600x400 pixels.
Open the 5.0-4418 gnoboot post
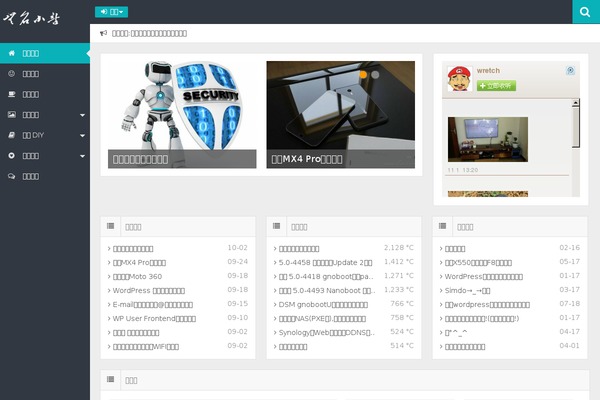click(x=326, y=276)
